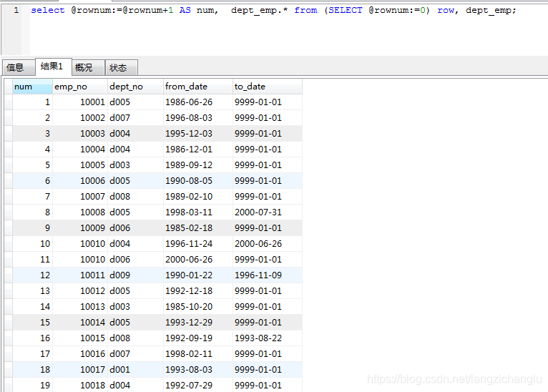Click to_date 1996-11-09
The width and height of the screenshot is (548, 392).
click(268, 275)
